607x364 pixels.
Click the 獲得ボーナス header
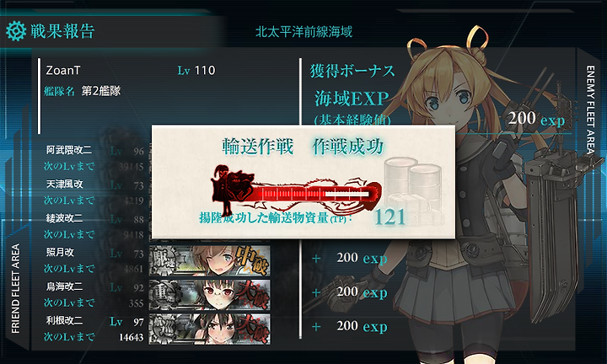[352, 71]
